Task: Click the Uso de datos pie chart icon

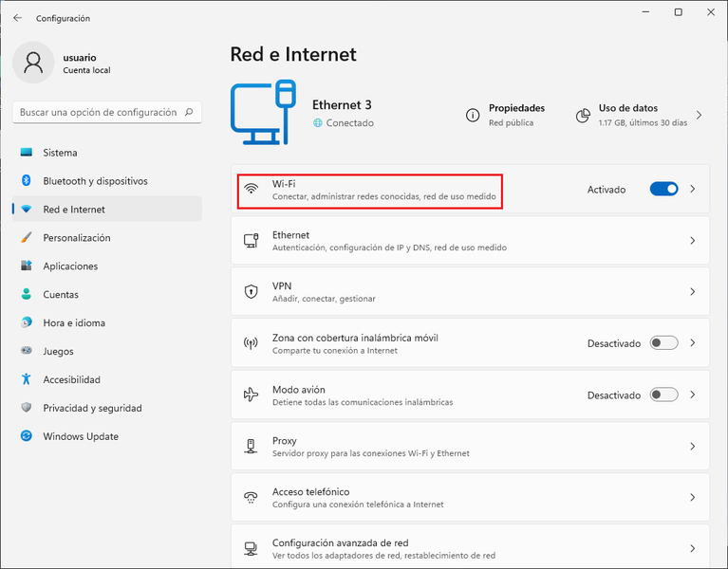Action: click(583, 116)
